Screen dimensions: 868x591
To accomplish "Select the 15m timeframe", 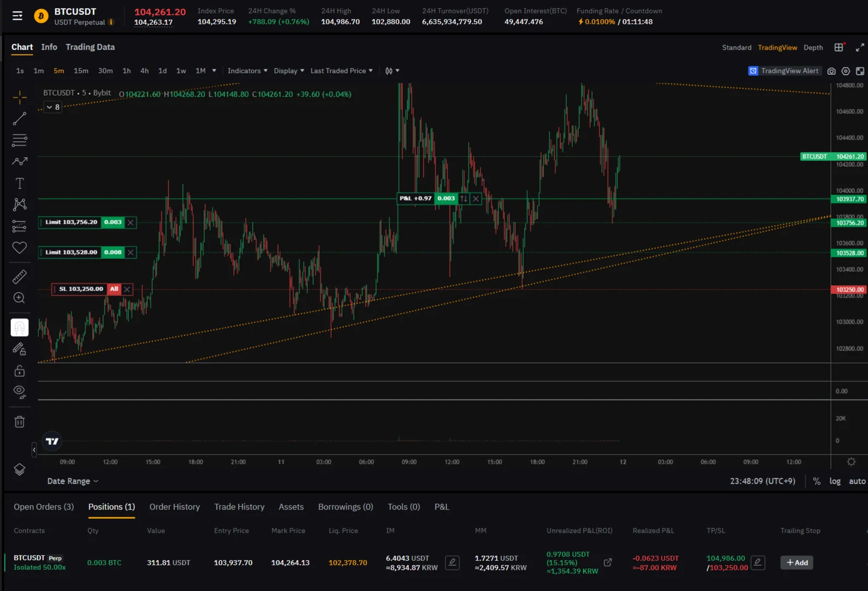I will (81, 71).
